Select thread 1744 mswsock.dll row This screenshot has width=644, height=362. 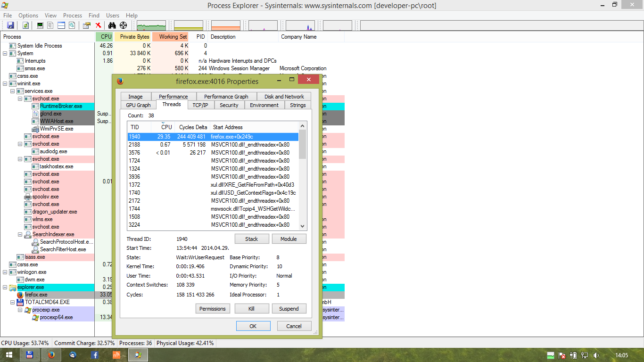point(213,209)
